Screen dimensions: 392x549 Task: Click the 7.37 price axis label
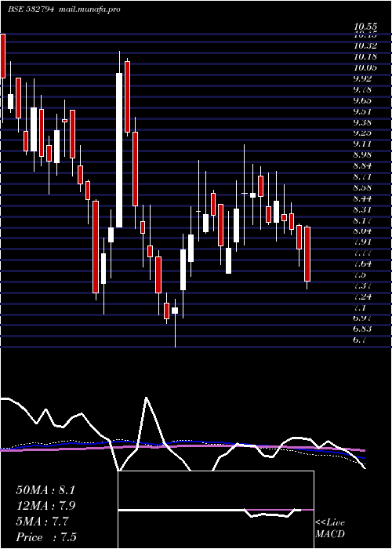[364, 285]
